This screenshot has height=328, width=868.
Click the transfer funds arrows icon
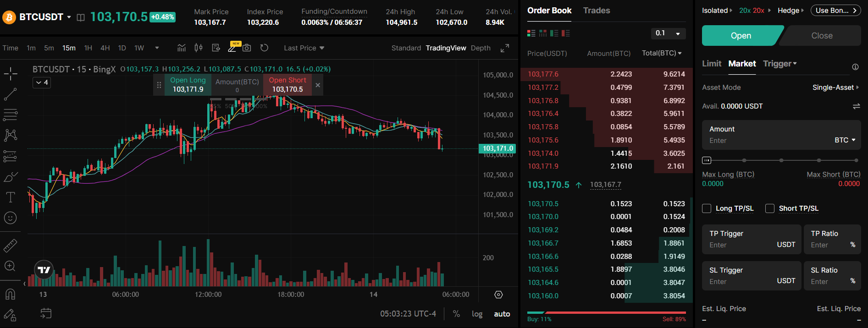click(x=856, y=106)
